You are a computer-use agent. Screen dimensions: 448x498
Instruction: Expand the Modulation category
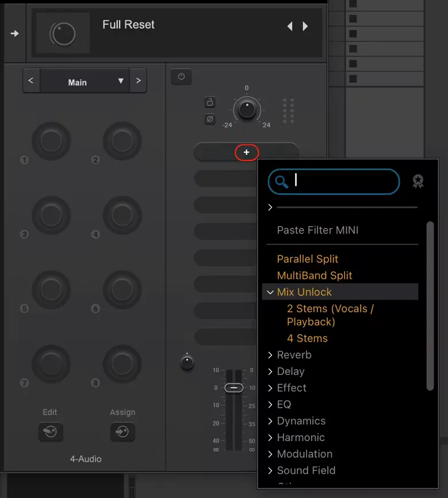pyautogui.click(x=270, y=454)
